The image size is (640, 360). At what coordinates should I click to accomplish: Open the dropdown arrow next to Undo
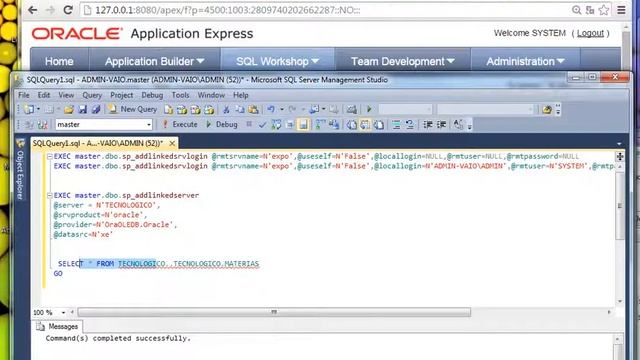(x=282, y=109)
